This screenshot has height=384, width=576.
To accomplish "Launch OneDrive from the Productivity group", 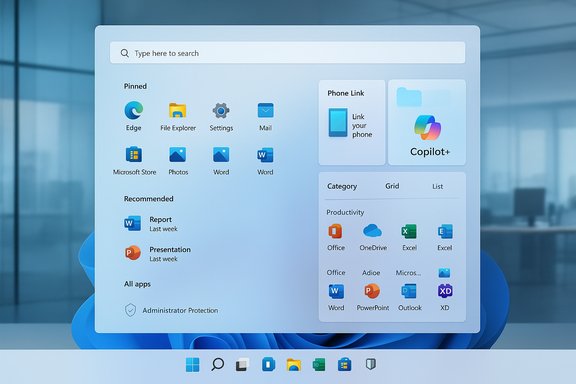I will point(372,231).
